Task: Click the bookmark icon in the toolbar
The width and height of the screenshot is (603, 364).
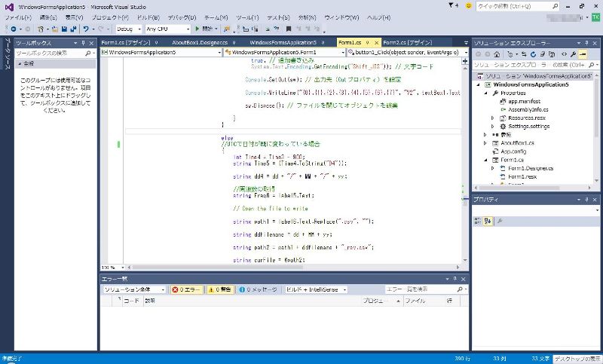Action: tap(289, 29)
